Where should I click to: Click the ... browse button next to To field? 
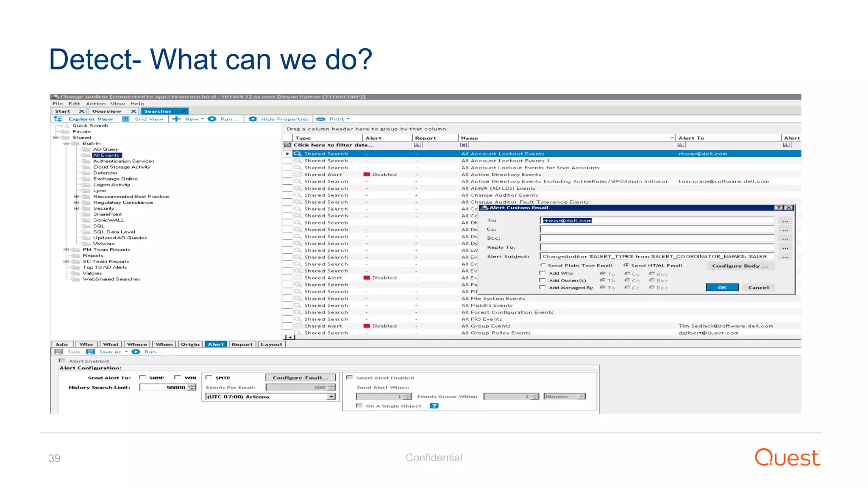785,221
